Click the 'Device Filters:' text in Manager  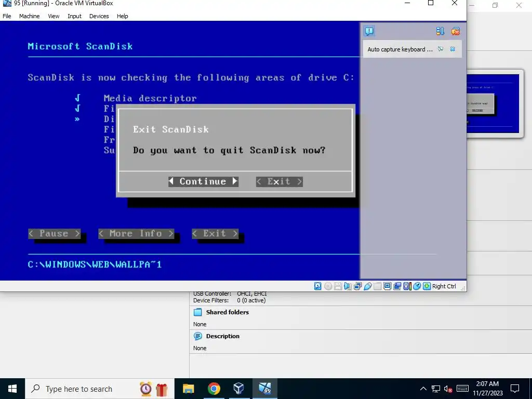[x=211, y=300]
